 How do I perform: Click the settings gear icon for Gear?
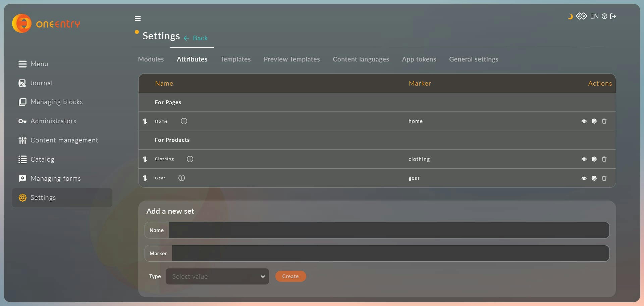(594, 178)
